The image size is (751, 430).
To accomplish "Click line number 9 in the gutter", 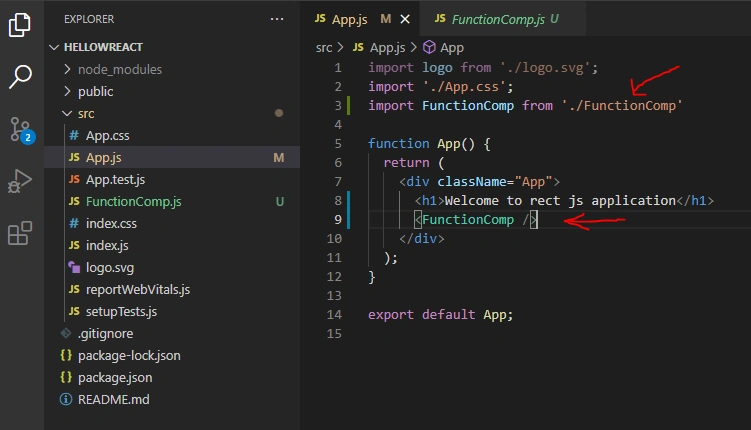I will pos(338,219).
